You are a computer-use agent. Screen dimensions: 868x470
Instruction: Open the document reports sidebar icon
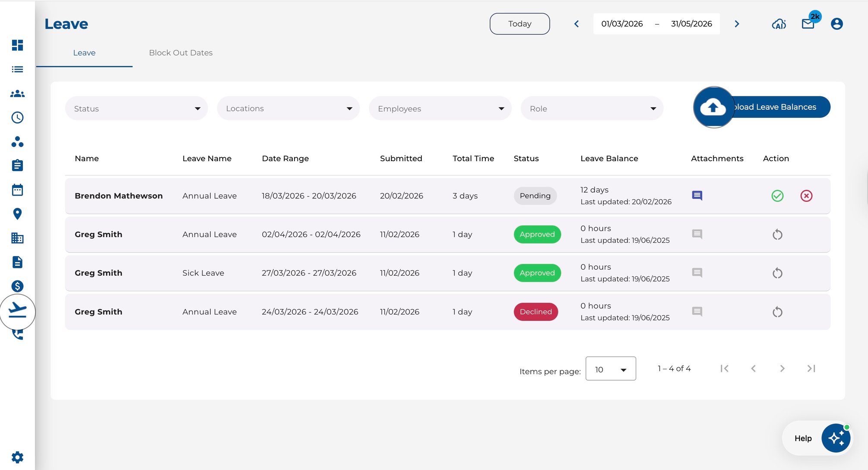pyautogui.click(x=17, y=262)
